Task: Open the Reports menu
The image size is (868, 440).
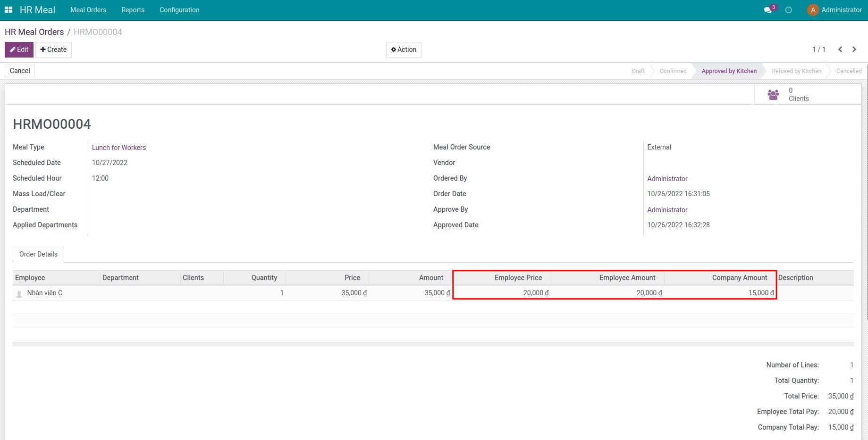Action: 133,10
